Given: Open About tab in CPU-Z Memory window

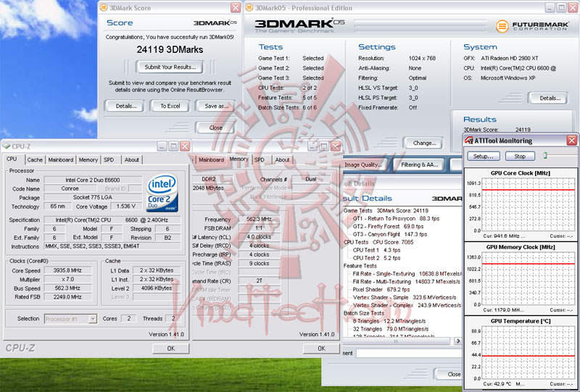Looking at the screenshot, I should [282, 159].
